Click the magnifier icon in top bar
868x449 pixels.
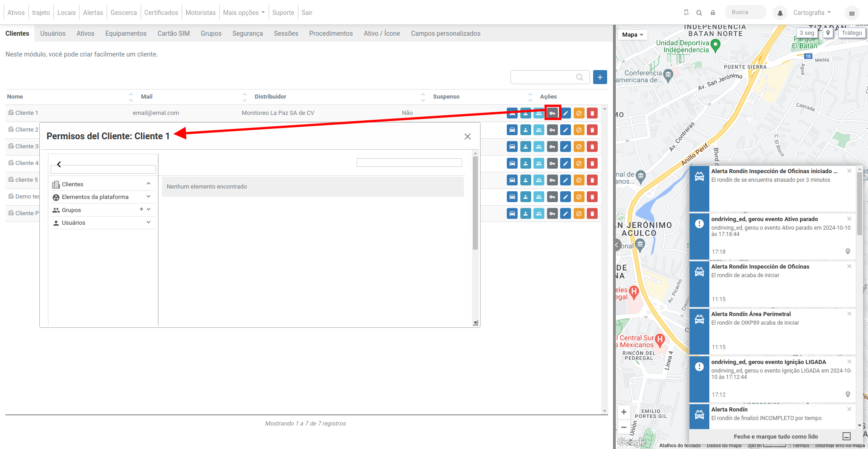click(699, 13)
